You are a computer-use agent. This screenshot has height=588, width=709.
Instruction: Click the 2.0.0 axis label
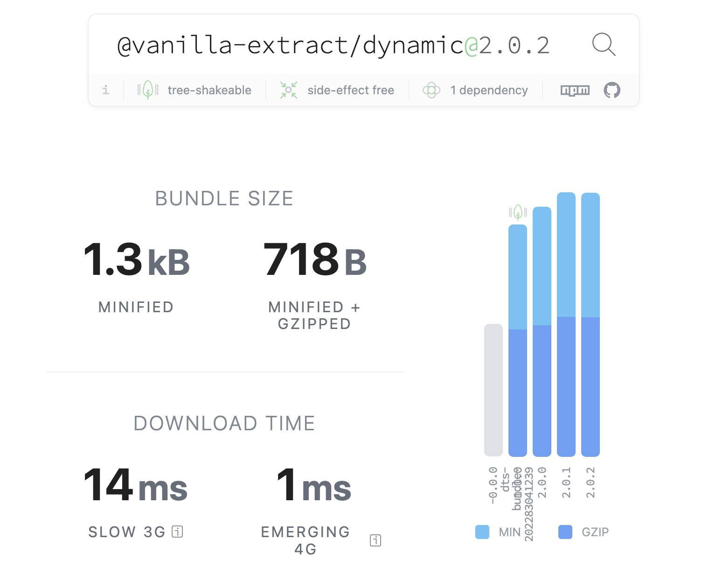coord(542,483)
